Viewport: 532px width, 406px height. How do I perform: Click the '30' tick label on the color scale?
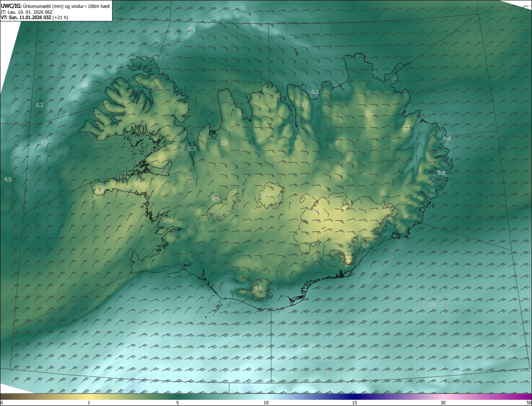[443, 403]
